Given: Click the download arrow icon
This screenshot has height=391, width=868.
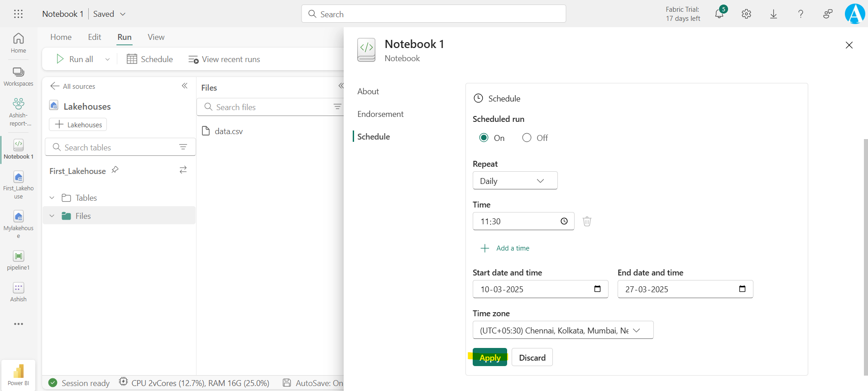Looking at the screenshot, I should [773, 14].
